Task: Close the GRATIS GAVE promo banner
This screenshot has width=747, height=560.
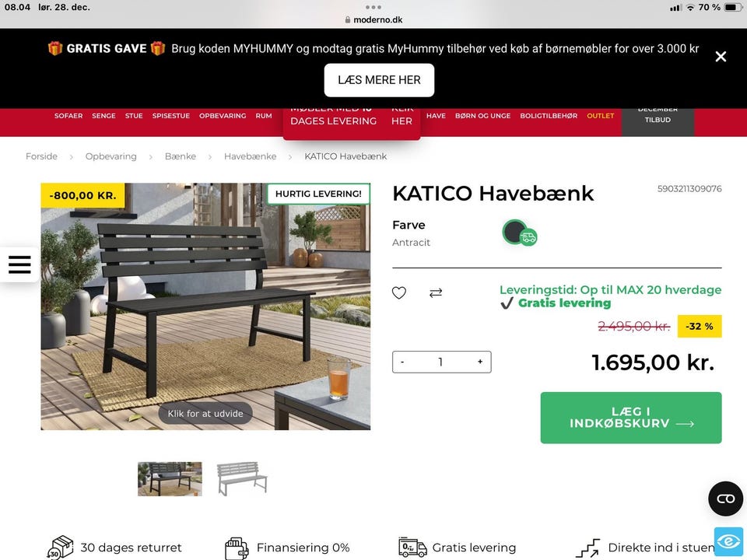Action: point(721,57)
